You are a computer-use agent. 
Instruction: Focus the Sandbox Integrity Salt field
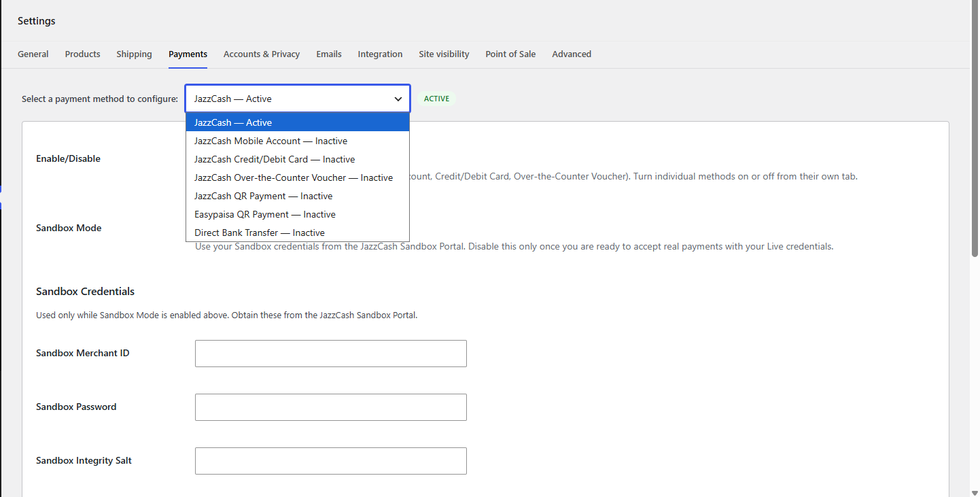click(x=331, y=461)
